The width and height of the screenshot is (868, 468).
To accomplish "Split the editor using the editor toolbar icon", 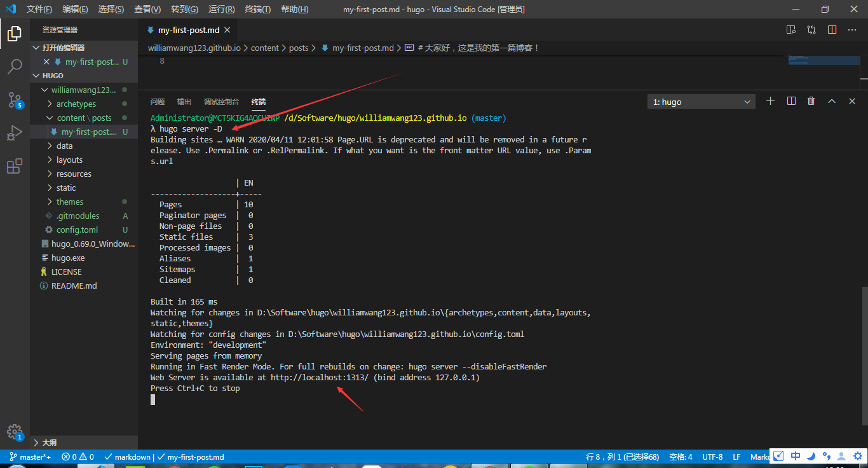I will tap(832, 30).
